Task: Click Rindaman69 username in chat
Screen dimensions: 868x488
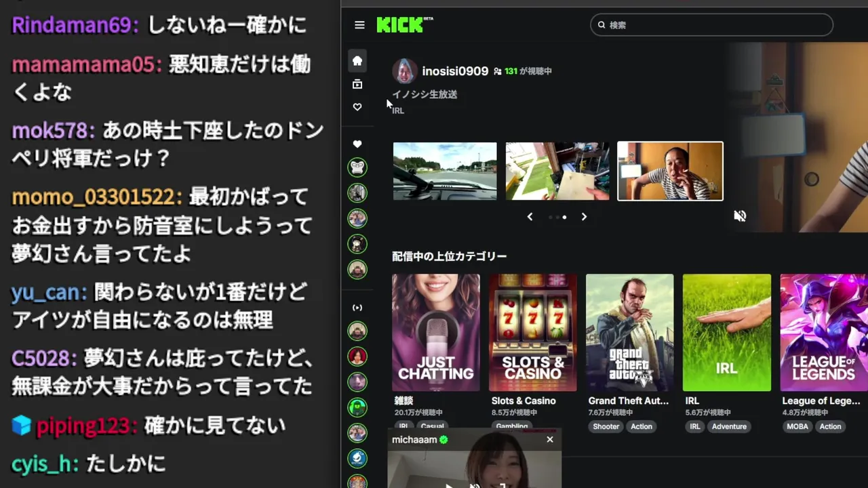Action: pyautogui.click(x=71, y=25)
